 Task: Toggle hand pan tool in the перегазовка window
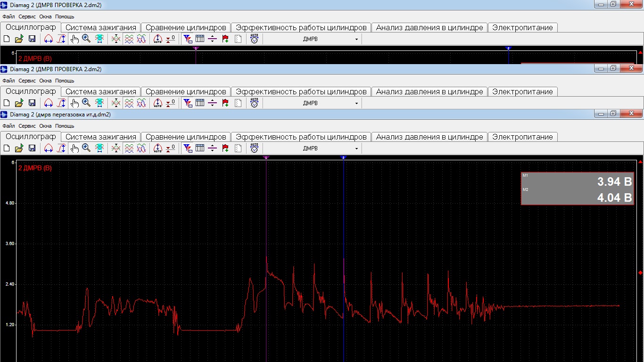coord(74,148)
